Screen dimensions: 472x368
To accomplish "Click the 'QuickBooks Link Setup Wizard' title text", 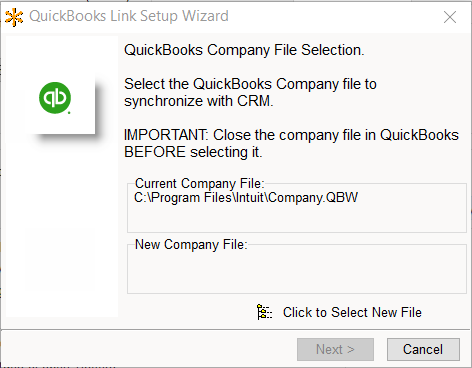I will [x=129, y=16].
